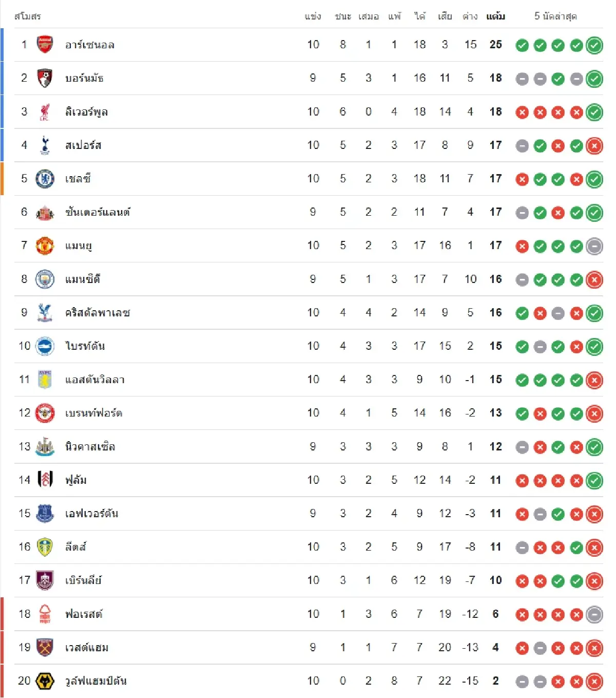Viewport: 616px width, 698px height.
Task: Select the ฟอเรสต์ table row name
Action: point(84,614)
